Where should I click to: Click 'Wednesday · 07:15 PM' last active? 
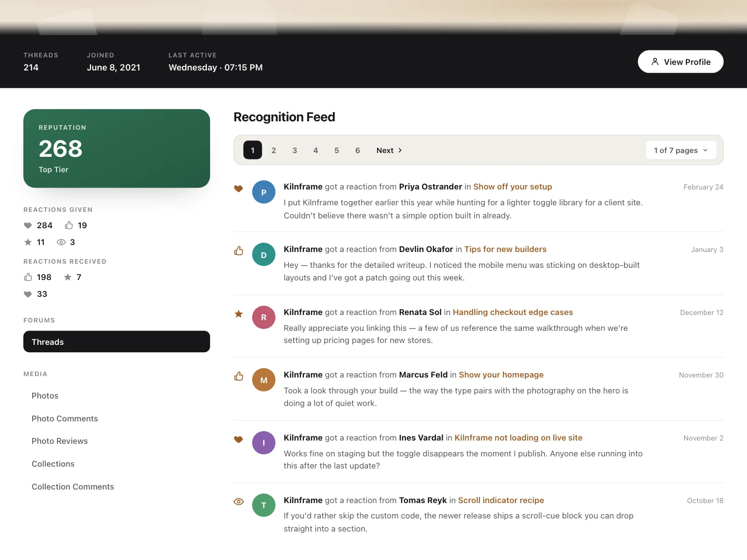[215, 68]
